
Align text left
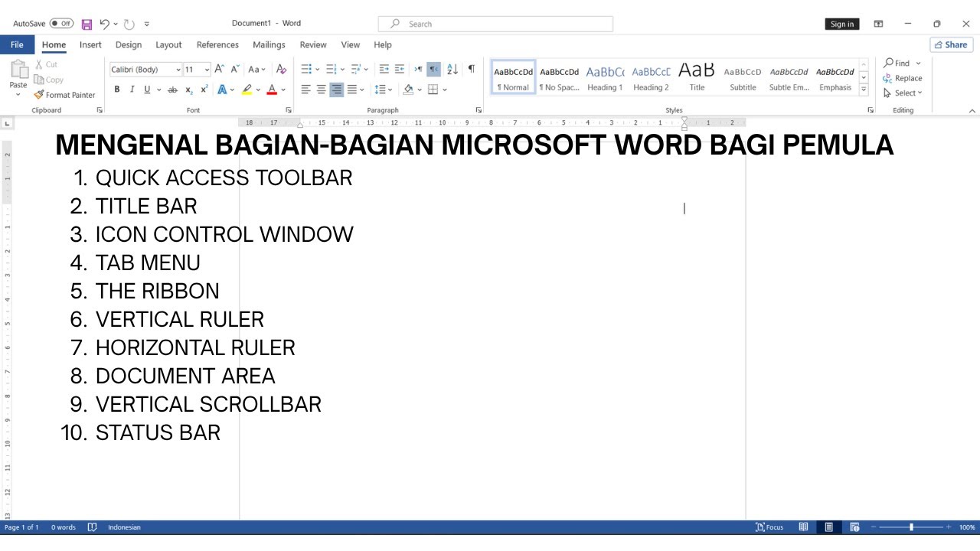point(305,90)
